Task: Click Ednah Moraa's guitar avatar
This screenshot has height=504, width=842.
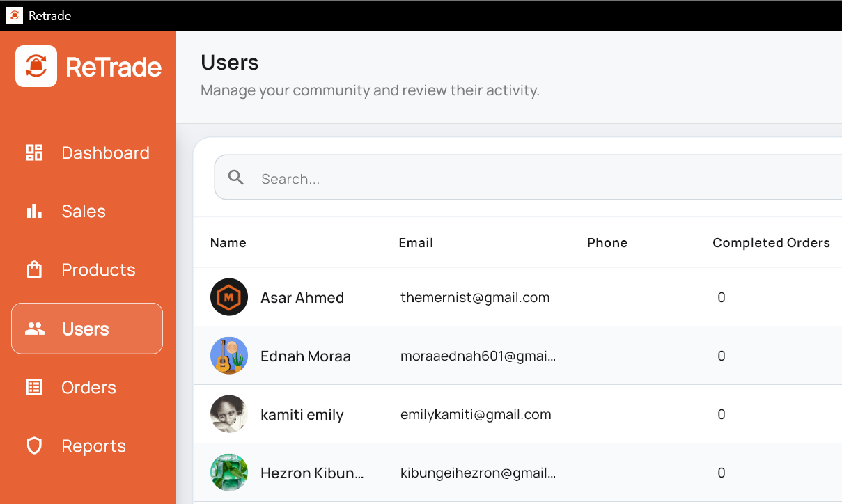Action: [228, 355]
